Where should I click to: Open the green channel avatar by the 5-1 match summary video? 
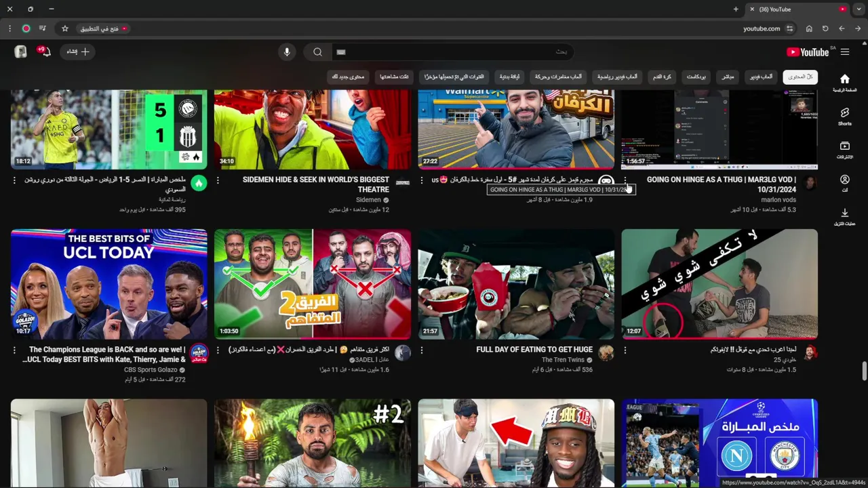pyautogui.click(x=199, y=183)
